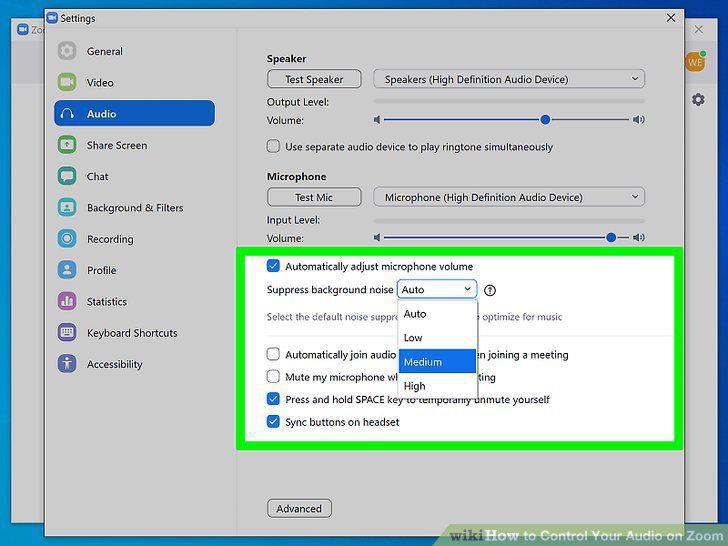This screenshot has height=546, width=728.
Task: Uncheck Press and hold SPACE key option
Action: (273, 399)
